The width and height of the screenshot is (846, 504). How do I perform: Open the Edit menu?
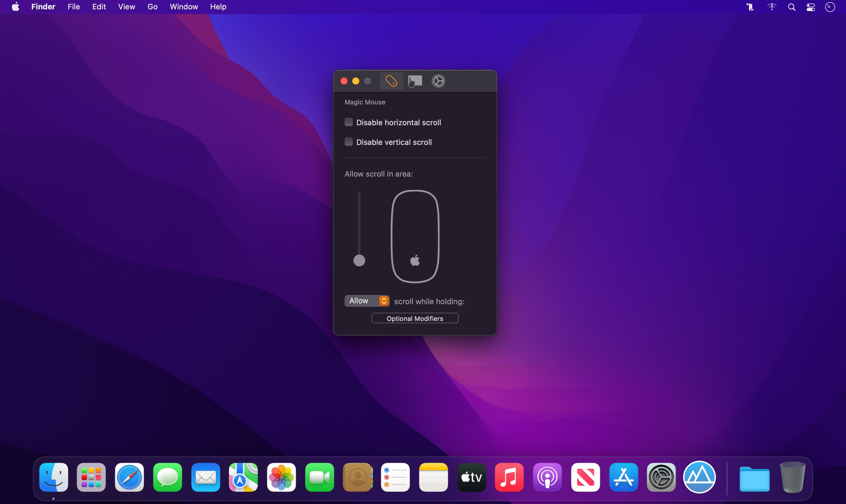pyautogui.click(x=99, y=7)
